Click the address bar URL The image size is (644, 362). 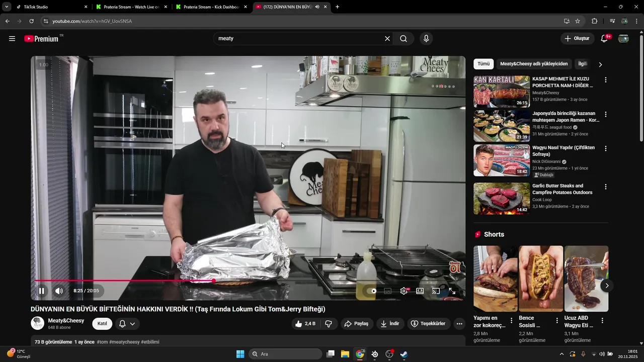pos(92,21)
